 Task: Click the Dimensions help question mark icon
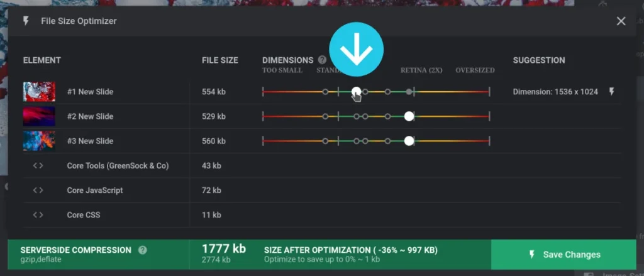(323, 60)
